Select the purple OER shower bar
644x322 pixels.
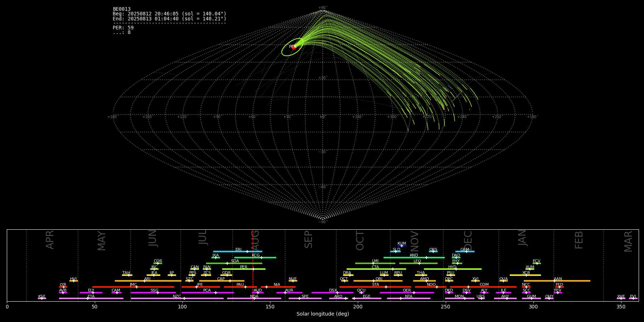(407, 293)
